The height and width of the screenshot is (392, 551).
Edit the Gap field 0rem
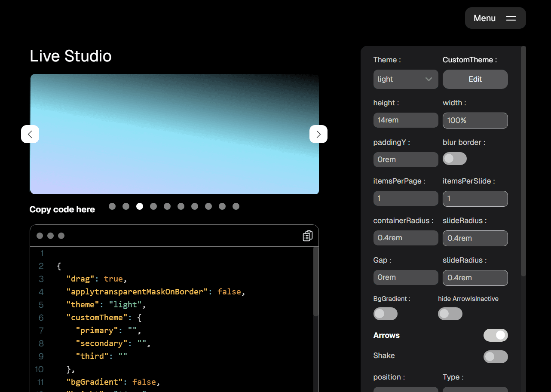(x=406, y=278)
